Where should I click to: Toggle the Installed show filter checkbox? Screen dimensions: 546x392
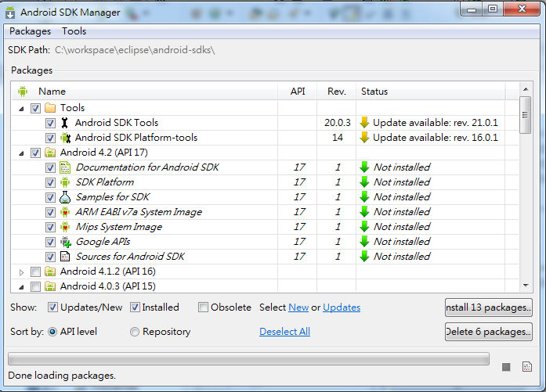click(x=135, y=307)
